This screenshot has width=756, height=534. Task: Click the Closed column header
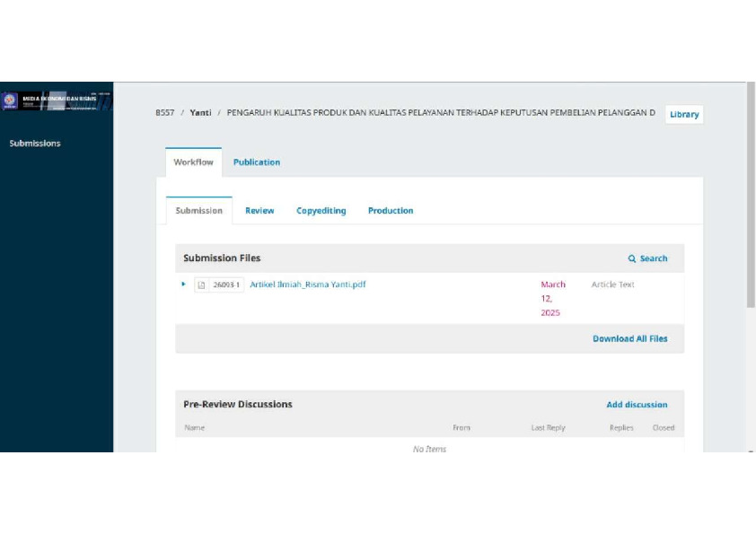click(664, 427)
